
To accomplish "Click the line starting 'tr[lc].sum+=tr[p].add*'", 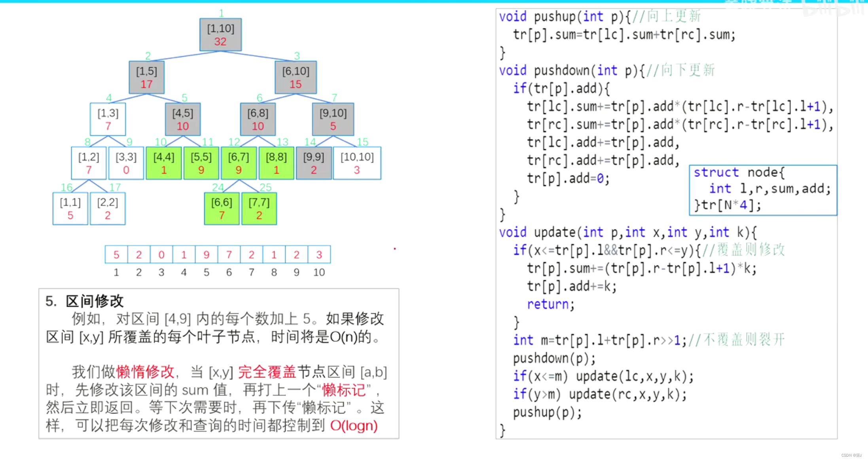I will click(x=680, y=107).
